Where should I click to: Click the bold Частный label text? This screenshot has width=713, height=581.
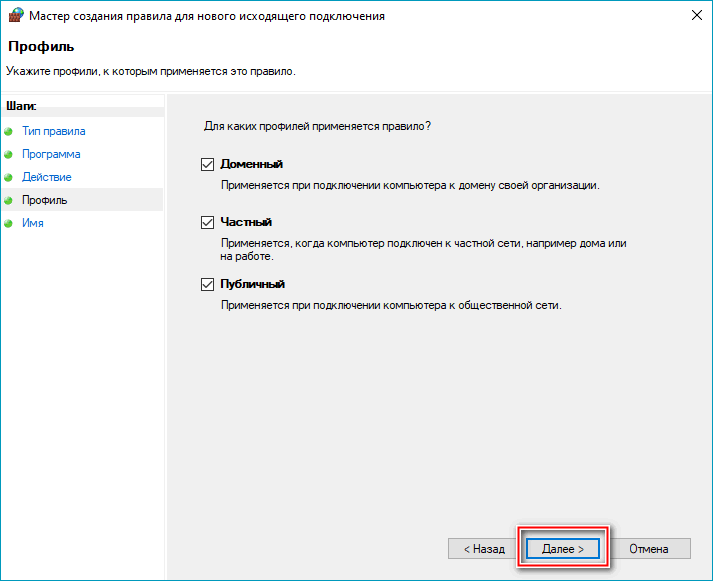point(246,222)
